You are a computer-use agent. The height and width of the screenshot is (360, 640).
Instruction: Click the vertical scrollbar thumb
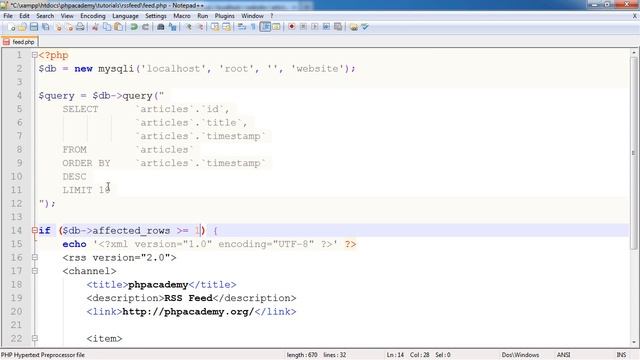pyautogui.click(x=633, y=153)
